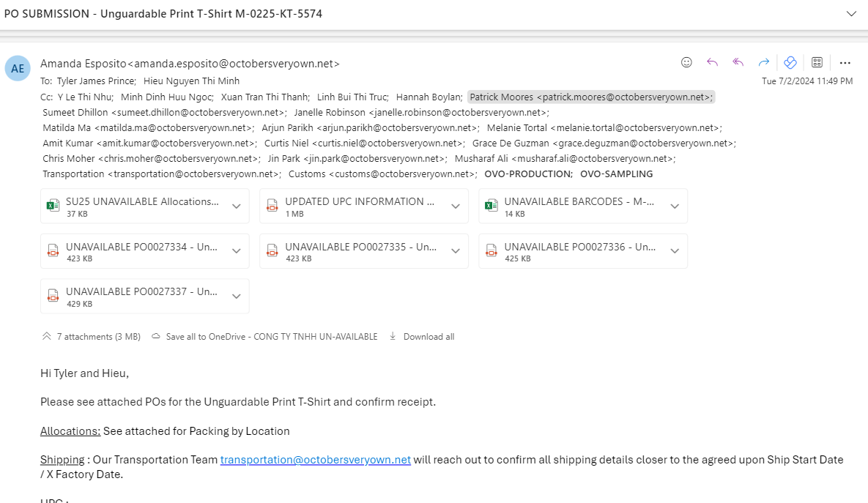Click the underlined Allocations heading
Viewport: 868px width, 503px height.
70,431
